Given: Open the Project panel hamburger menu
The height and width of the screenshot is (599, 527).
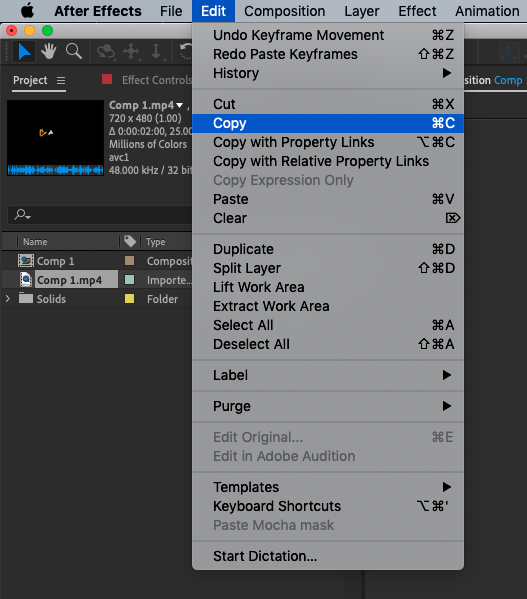Looking at the screenshot, I should pos(61,81).
